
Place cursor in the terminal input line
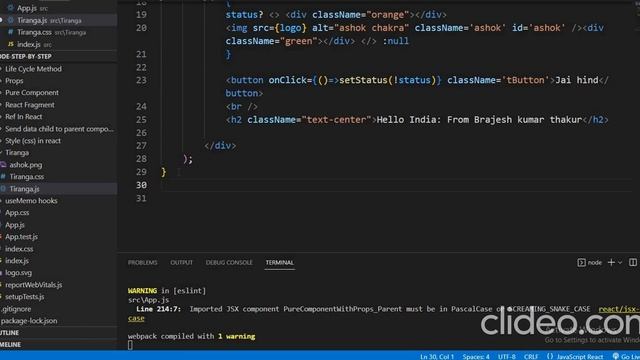coord(130,345)
